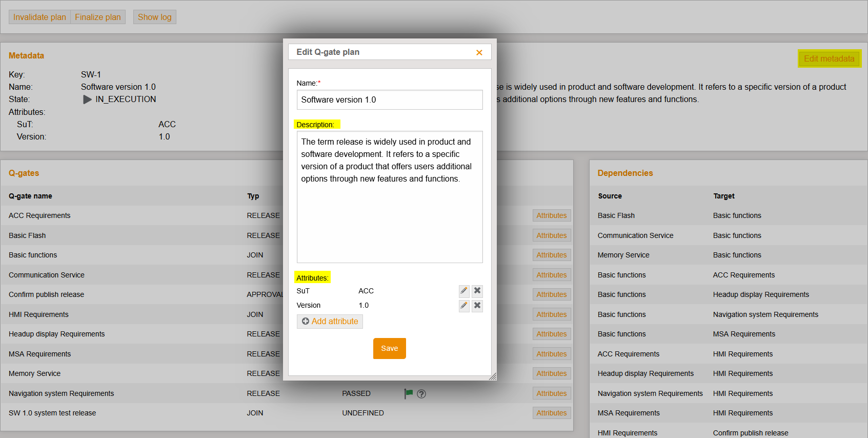Open Attributes for Basic Flash row

tap(552, 235)
